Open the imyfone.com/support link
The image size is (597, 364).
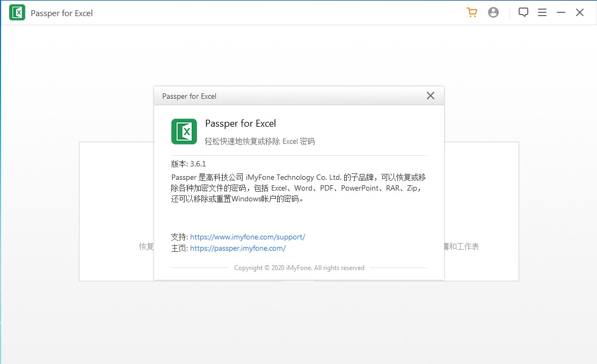point(247,237)
